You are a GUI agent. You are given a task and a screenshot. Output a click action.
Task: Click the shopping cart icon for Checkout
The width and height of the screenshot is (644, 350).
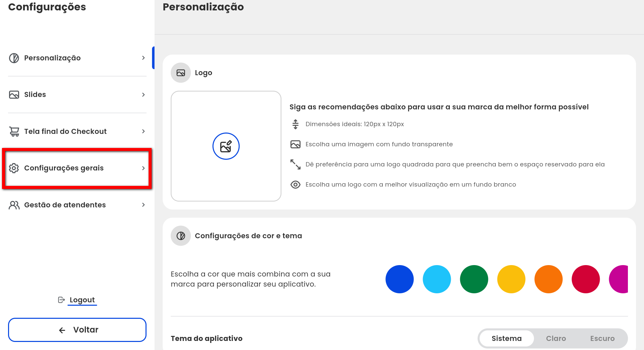(14, 132)
